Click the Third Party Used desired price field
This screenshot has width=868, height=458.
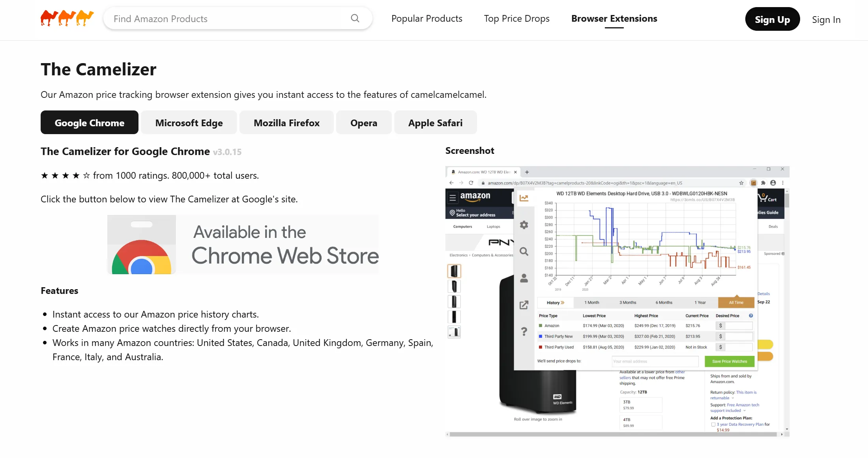click(738, 347)
